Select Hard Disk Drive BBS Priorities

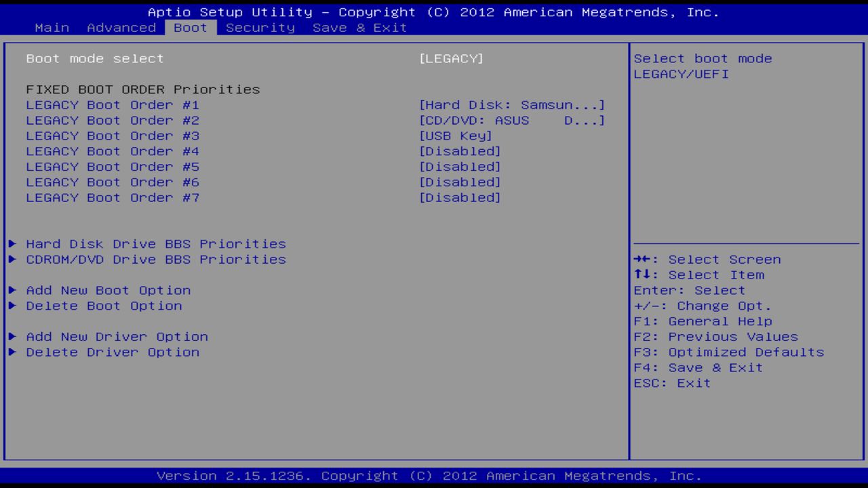155,244
